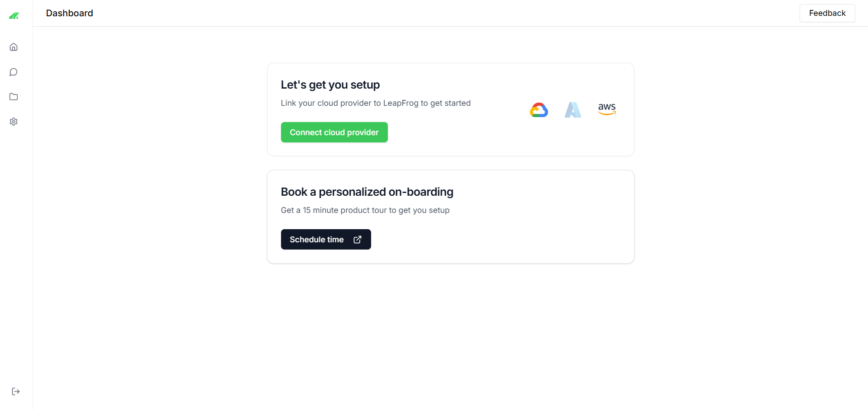Click the LeapFrog frog logo
The height and width of the screenshot is (410, 868).
tap(14, 15)
